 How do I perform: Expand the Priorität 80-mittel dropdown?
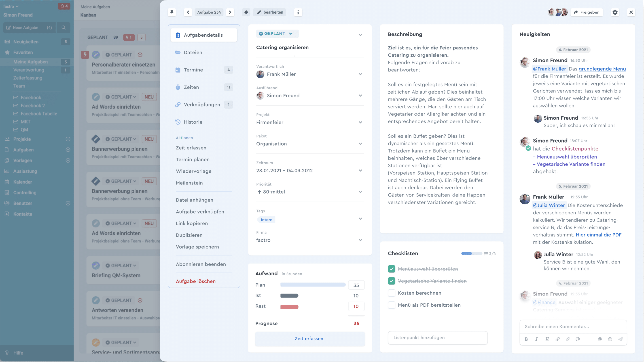click(x=360, y=192)
